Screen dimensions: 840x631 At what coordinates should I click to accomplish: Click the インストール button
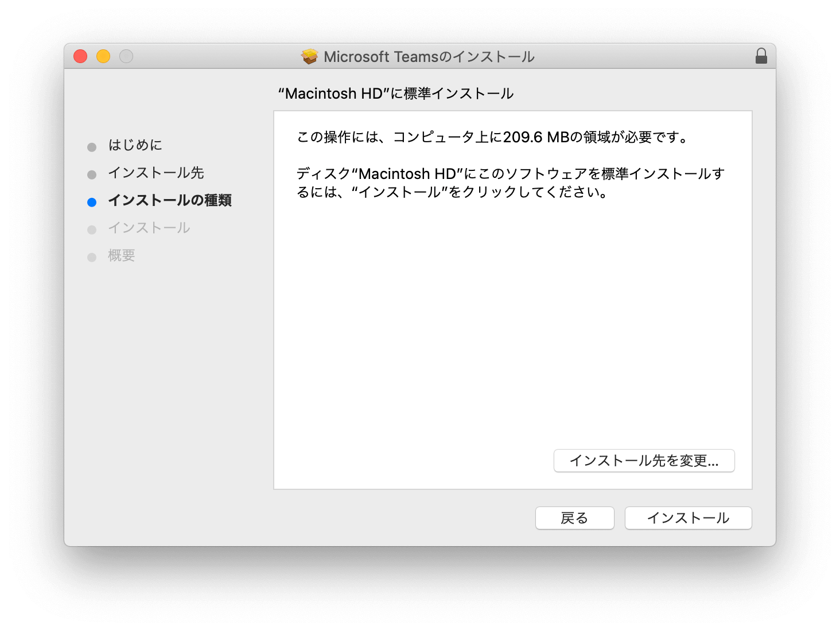(x=688, y=518)
